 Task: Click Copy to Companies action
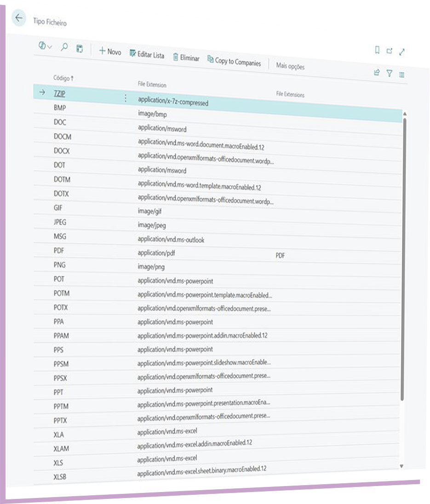click(234, 61)
